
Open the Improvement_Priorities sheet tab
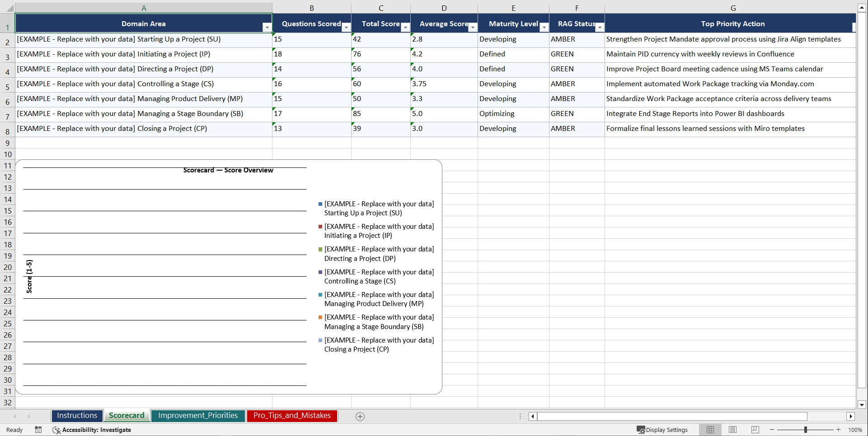(198, 415)
